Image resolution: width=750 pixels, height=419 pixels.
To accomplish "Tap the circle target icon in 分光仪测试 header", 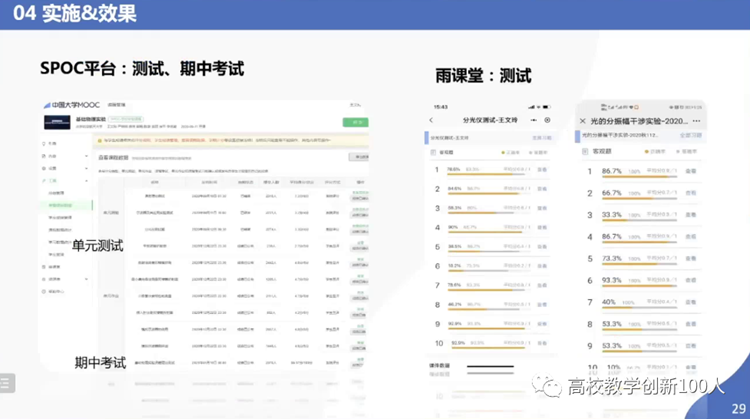I will pos(547,120).
